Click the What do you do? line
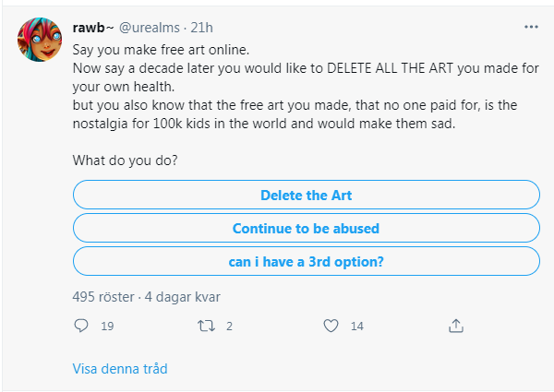 coord(125,160)
